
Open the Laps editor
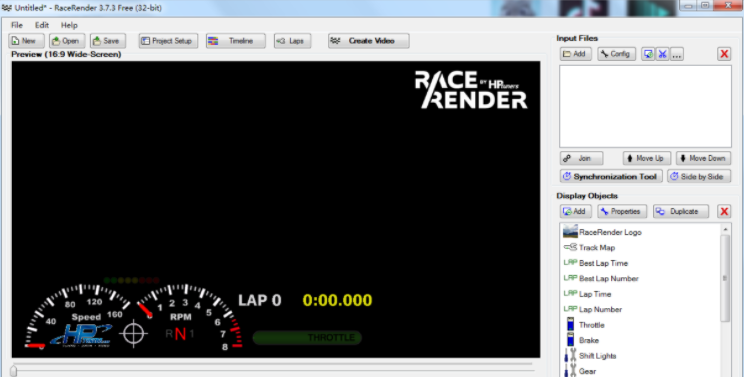[292, 41]
